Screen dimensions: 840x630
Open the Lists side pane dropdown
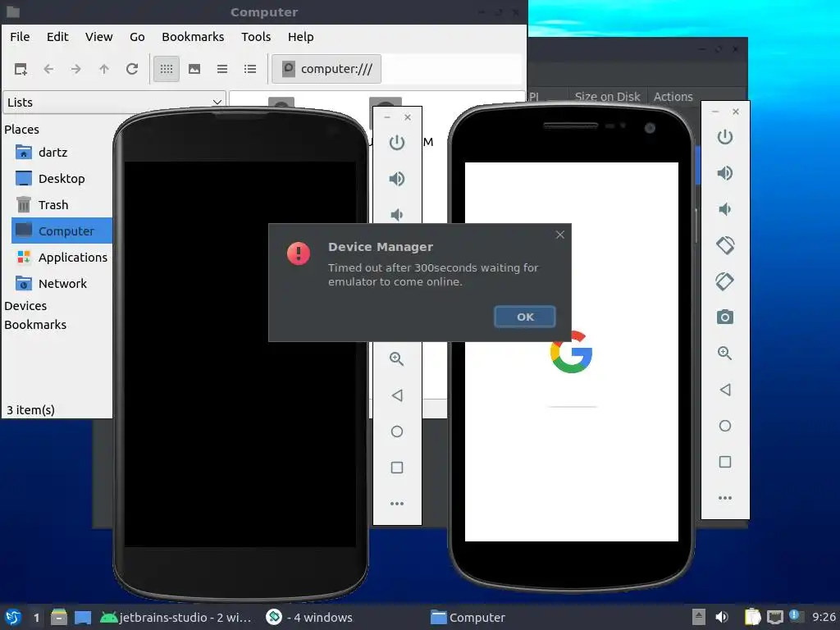click(114, 103)
